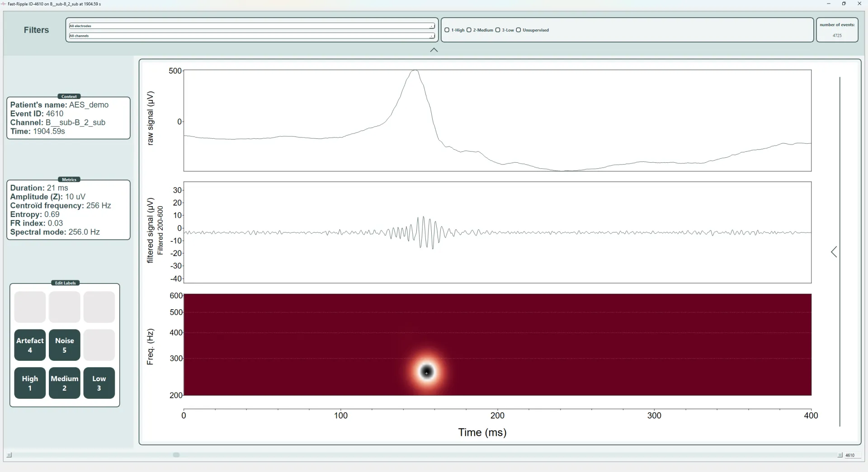Mark event as Low confidence

click(x=99, y=383)
